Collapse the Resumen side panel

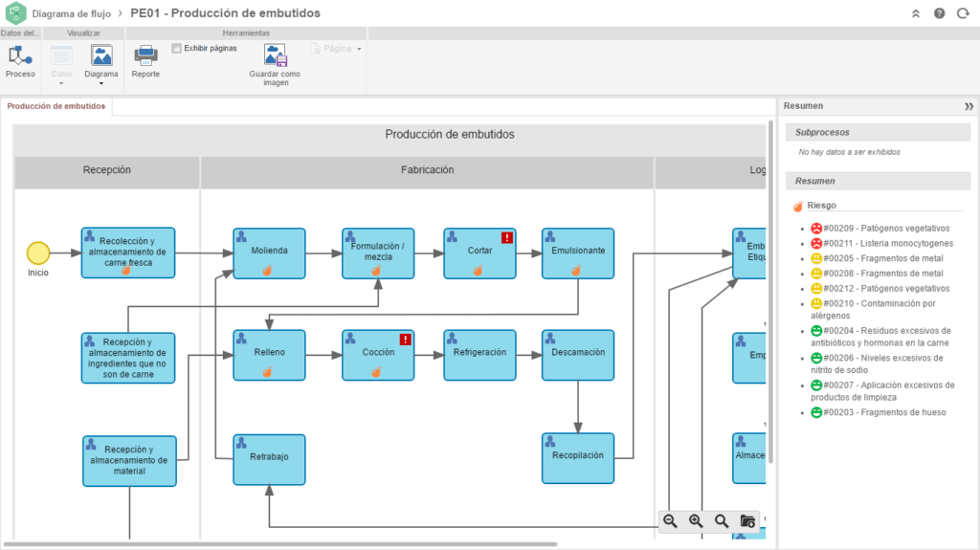point(969,106)
